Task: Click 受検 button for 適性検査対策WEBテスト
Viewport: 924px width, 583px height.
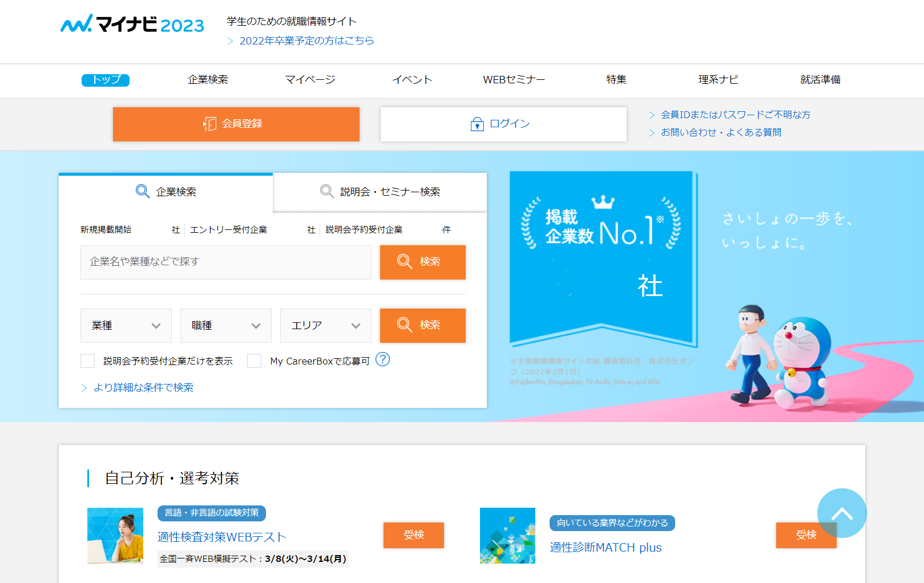Action: point(414,535)
